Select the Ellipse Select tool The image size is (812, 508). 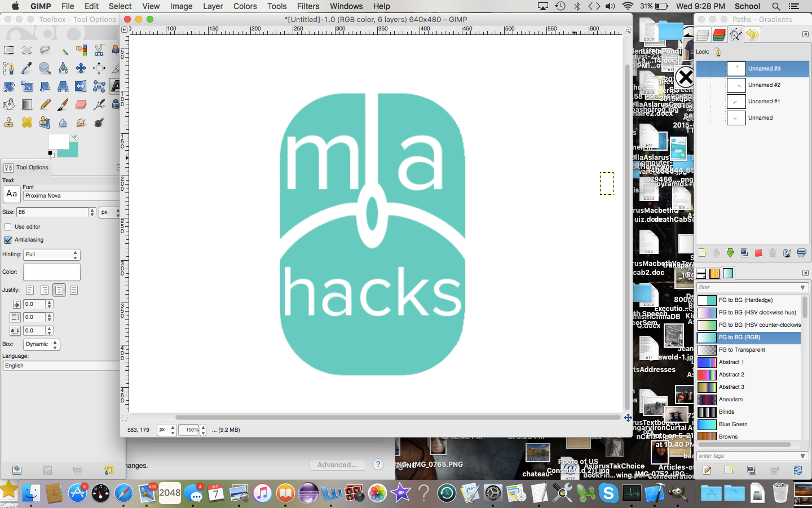(27, 50)
